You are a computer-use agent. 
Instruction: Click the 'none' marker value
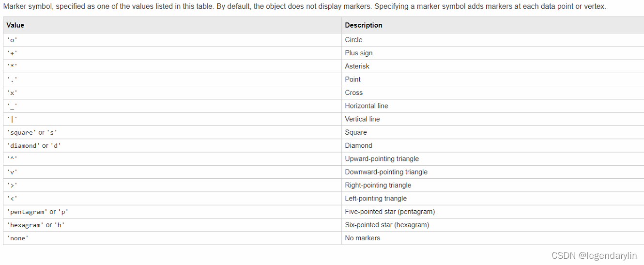point(17,238)
